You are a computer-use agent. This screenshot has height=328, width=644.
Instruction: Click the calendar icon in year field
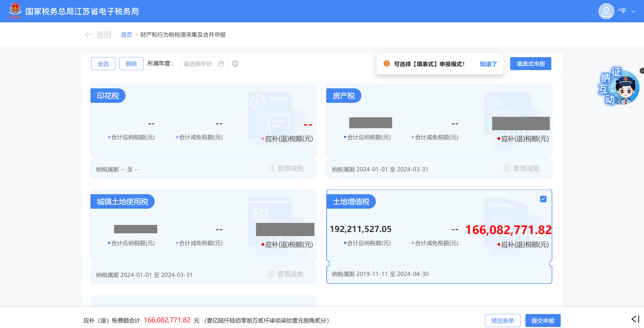click(221, 64)
